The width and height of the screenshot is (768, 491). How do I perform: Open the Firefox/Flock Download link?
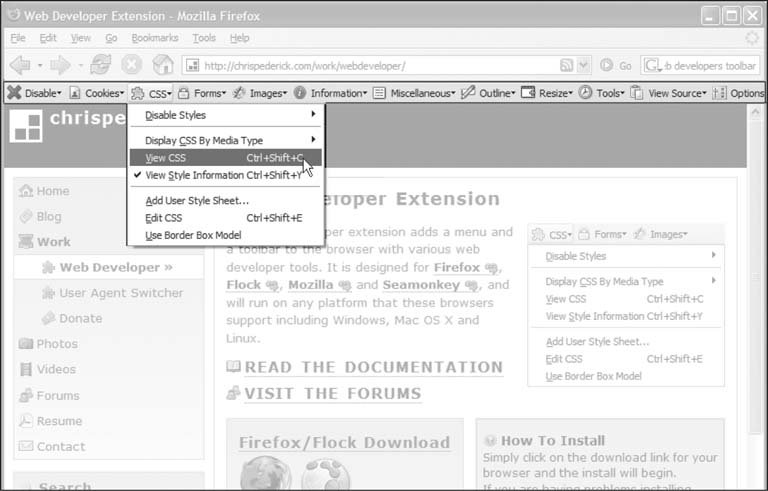[344, 442]
